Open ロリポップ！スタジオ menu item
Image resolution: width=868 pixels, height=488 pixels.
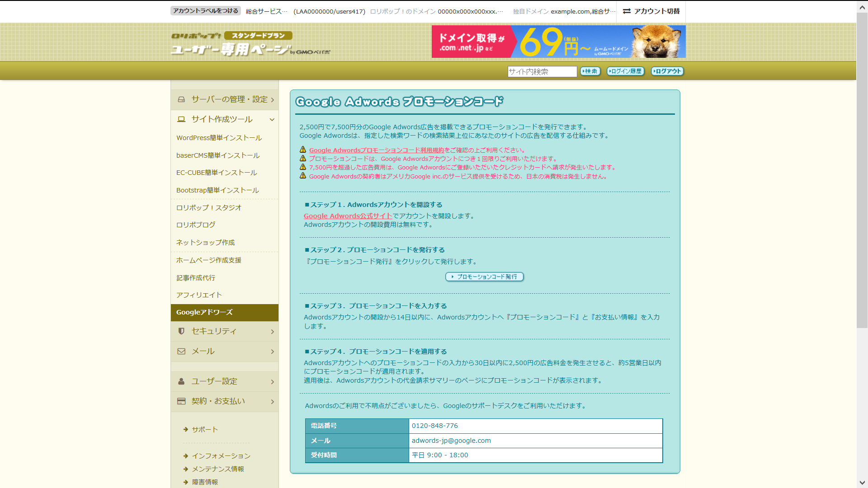(209, 208)
